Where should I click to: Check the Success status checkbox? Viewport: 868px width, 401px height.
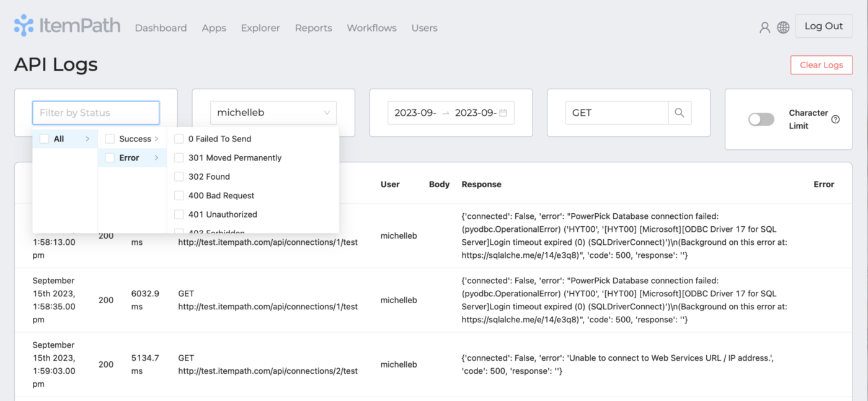109,138
